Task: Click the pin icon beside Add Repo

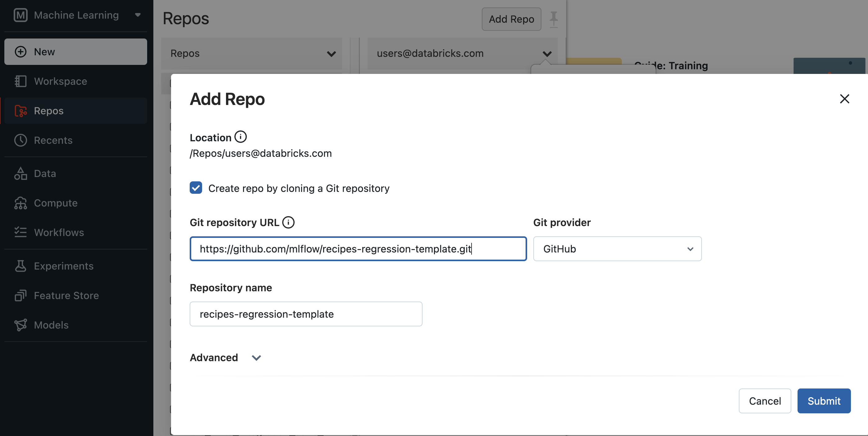Action: [554, 19]
